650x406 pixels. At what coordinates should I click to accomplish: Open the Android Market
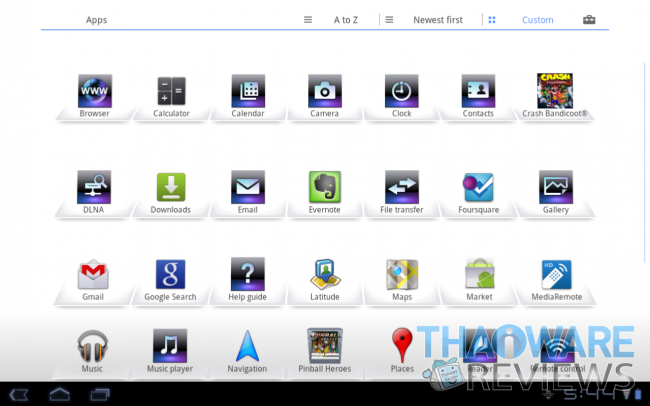pyautogui.click(x=480, y=273)
